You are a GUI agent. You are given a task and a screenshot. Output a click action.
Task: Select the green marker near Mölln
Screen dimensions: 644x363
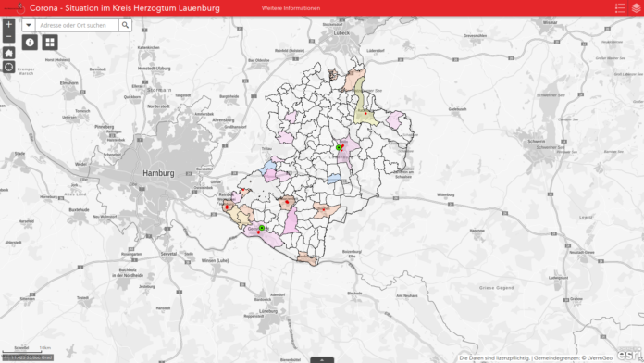(339, 147)
